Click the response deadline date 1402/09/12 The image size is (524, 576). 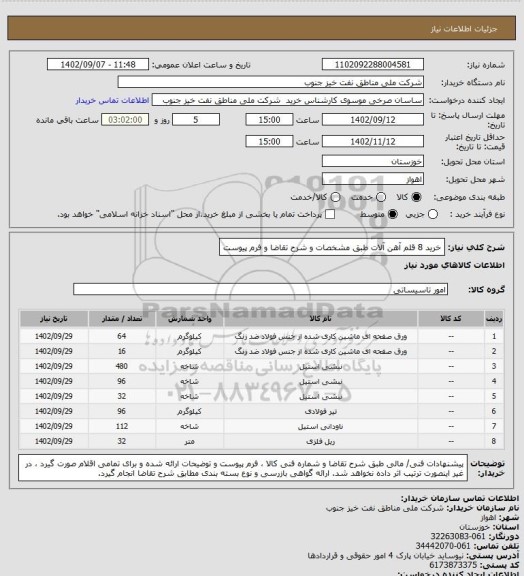(373, 120)
